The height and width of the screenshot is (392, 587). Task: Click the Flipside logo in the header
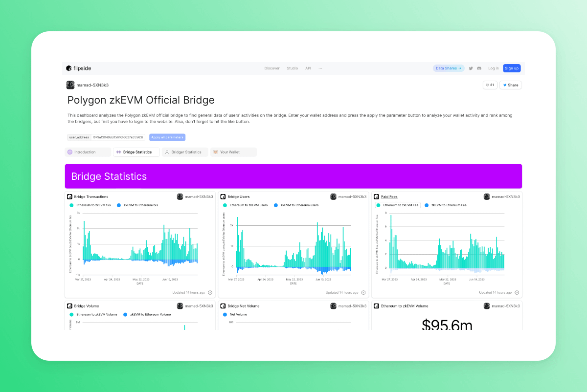click(x=79, y=68)
